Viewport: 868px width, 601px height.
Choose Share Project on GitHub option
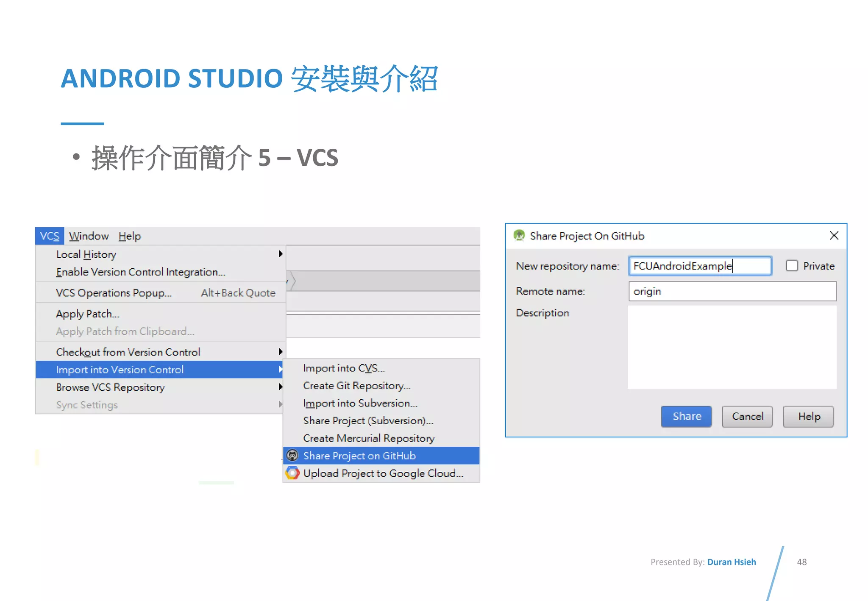pyautogui.click(x=381, y=456)
